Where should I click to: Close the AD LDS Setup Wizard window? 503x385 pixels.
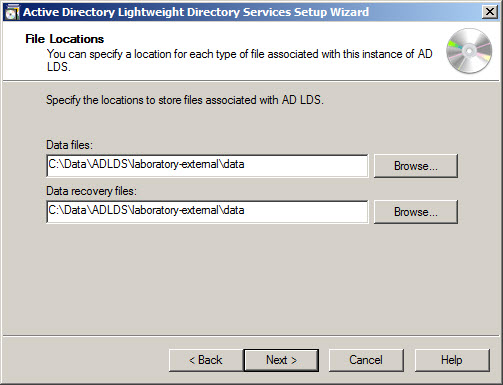(x=490, y=12)
